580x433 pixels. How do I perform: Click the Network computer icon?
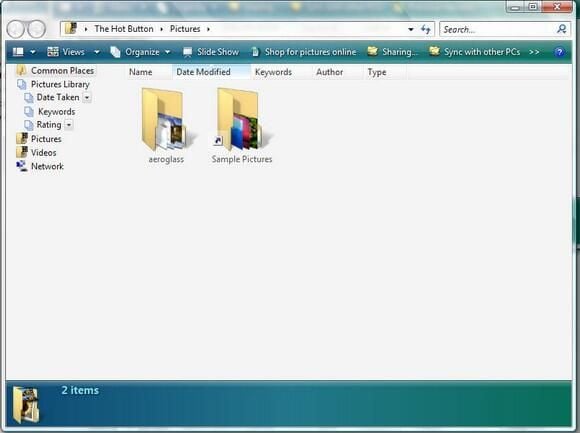click(21, 166)
